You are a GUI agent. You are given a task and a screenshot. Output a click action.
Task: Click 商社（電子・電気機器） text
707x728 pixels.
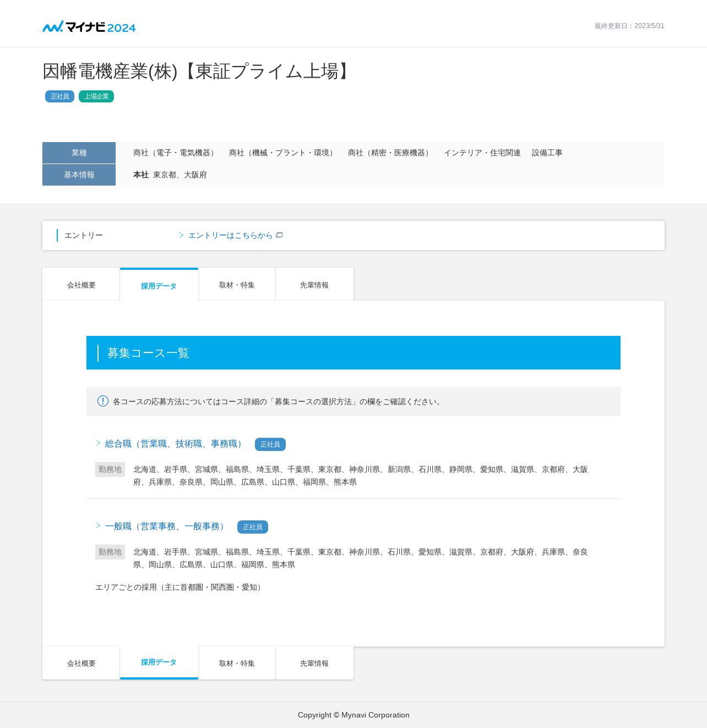(176, 153)
